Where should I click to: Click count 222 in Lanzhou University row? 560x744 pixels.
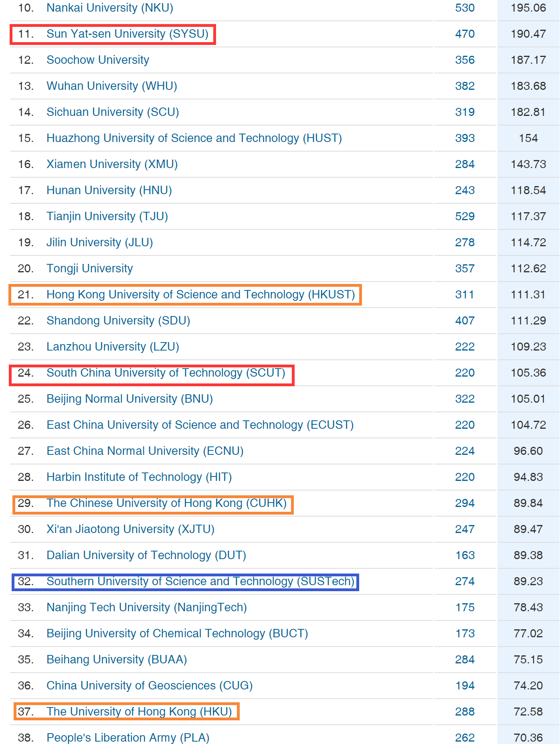tap(465, 347)
